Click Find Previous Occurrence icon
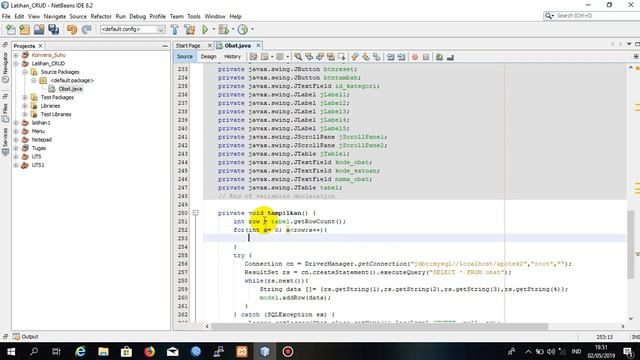Viewport: 640px width, 360px height. coord(309,57)
